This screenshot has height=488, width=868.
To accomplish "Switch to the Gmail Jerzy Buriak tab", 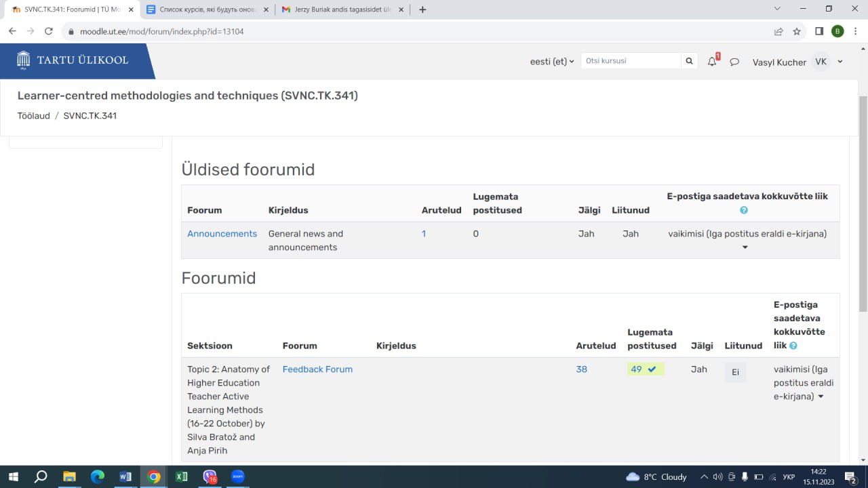I will [x=342, y=9].
